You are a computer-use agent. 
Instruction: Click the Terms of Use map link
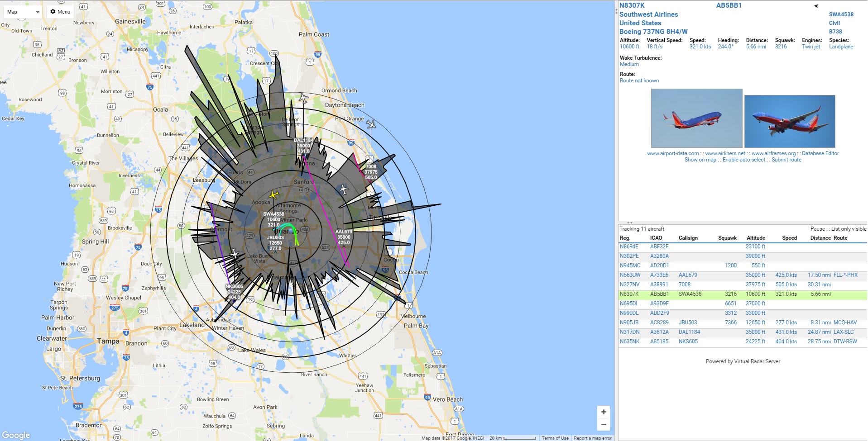[x=555, y=438]
